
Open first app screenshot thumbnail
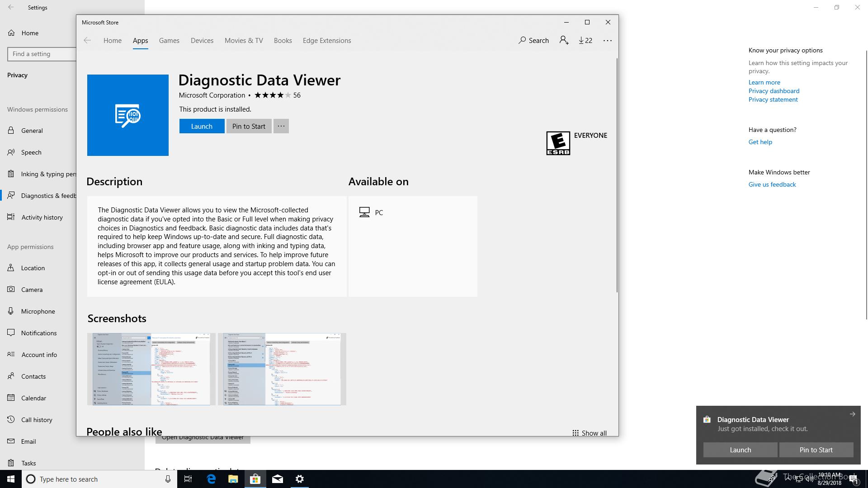151,369
